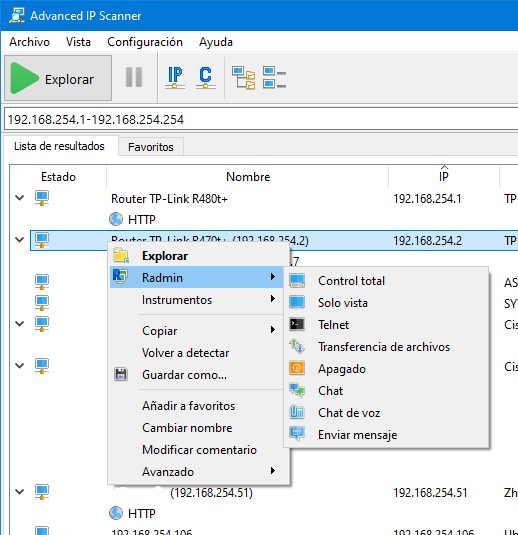Click the Chat de voz icon
518x535 pixels.
tap(297, 412)
